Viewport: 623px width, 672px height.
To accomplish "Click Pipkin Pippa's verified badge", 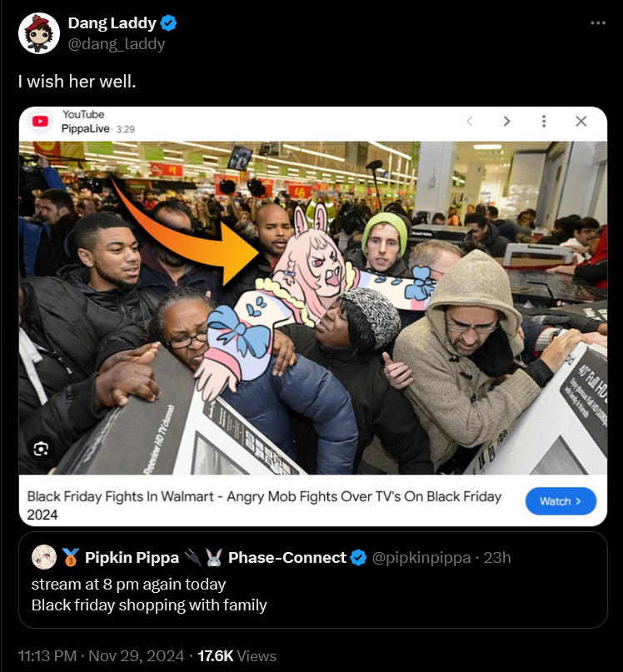I will [358, 558].
